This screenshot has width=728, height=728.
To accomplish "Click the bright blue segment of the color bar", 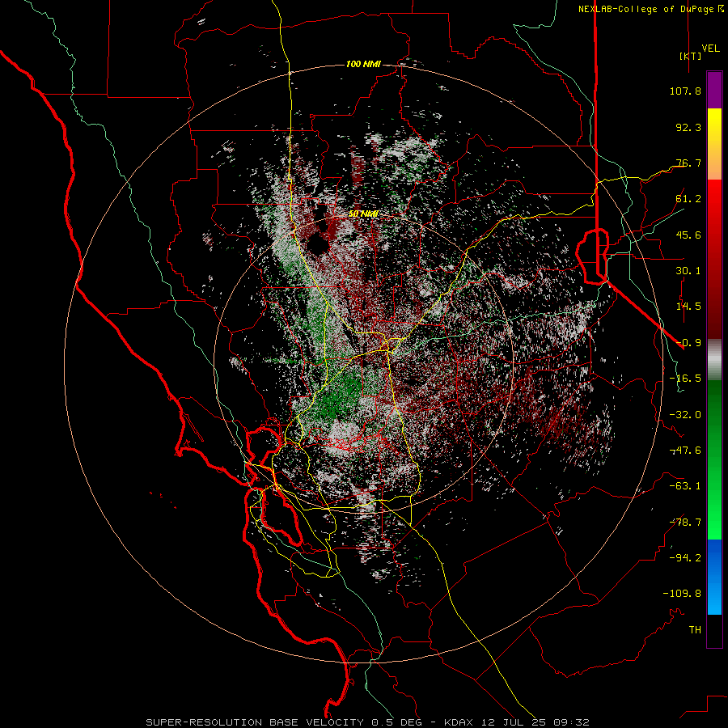I will (x=714, y=577).
